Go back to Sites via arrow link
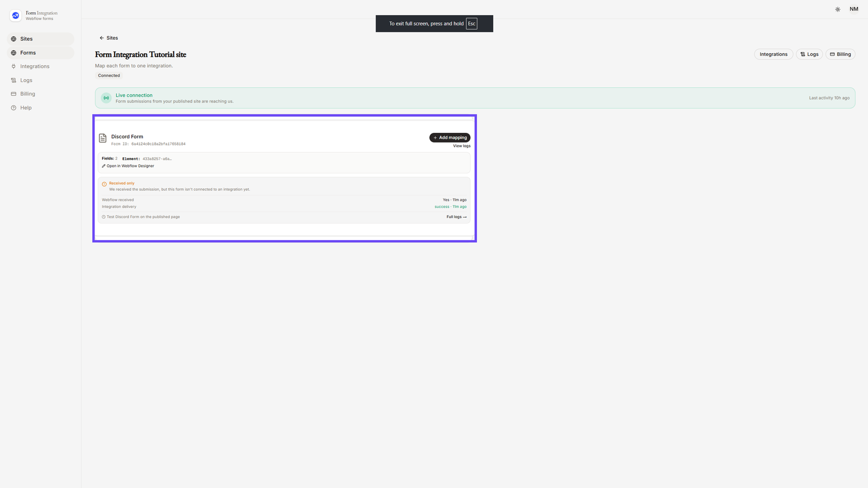This screenshot has height=488, width=868. pos(108,38)
